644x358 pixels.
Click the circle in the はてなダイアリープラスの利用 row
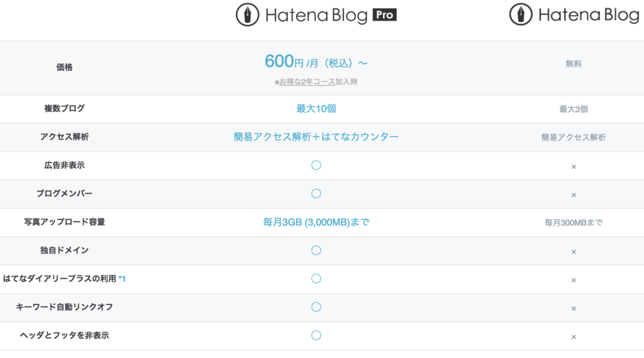tap(316, 278)
